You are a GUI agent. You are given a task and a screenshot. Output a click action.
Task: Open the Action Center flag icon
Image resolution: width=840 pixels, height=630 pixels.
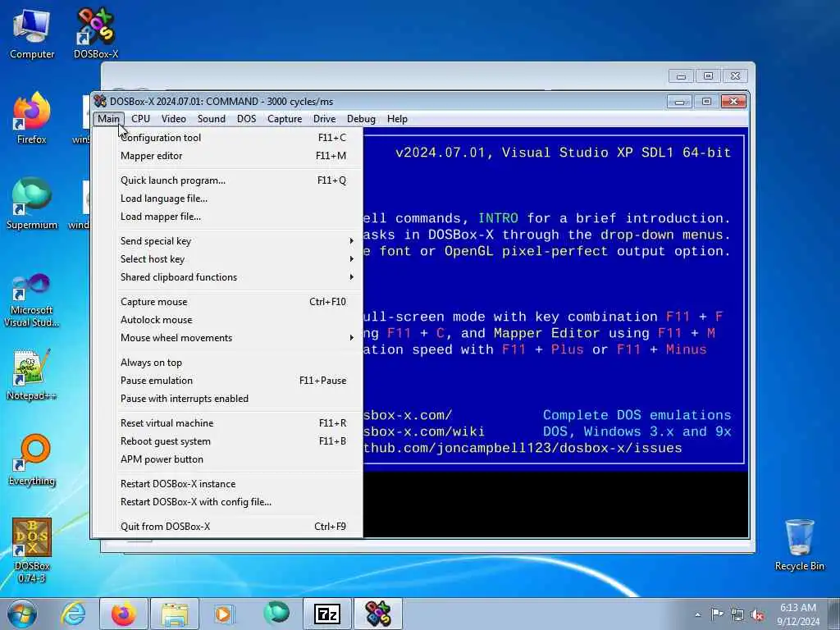point(717,614)
